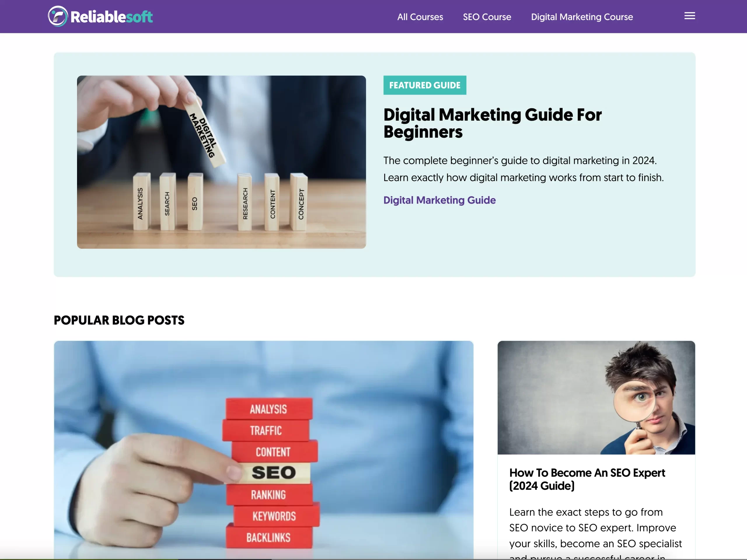Open All Courses in navigation

pos(420,17)
